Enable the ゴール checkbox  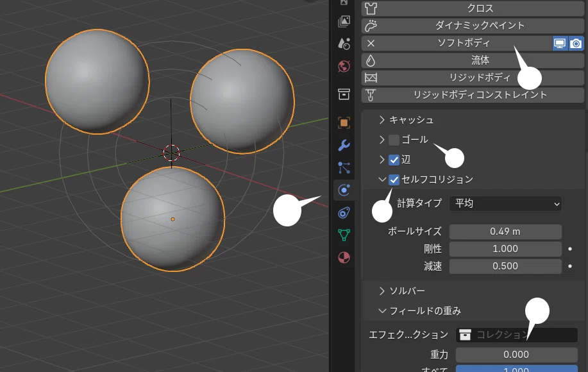(394, 140)
